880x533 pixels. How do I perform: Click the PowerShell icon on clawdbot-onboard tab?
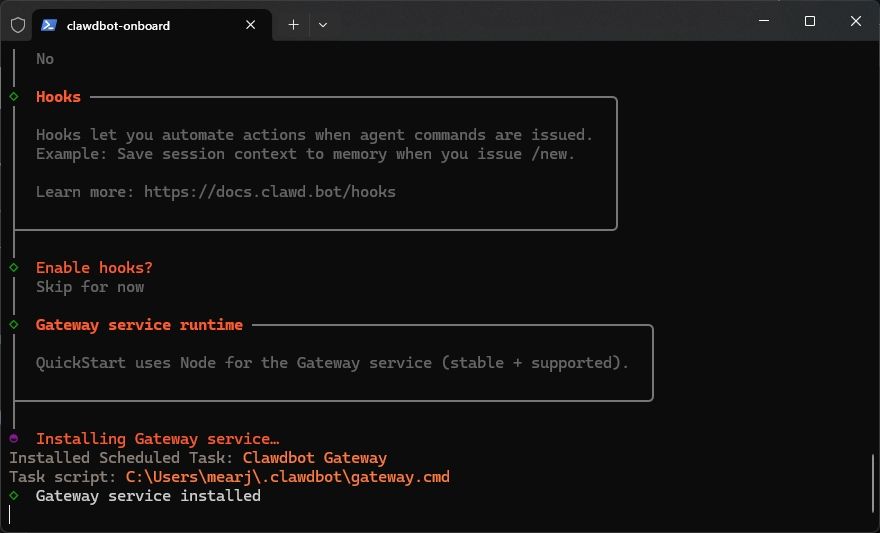tap(49, 25)
